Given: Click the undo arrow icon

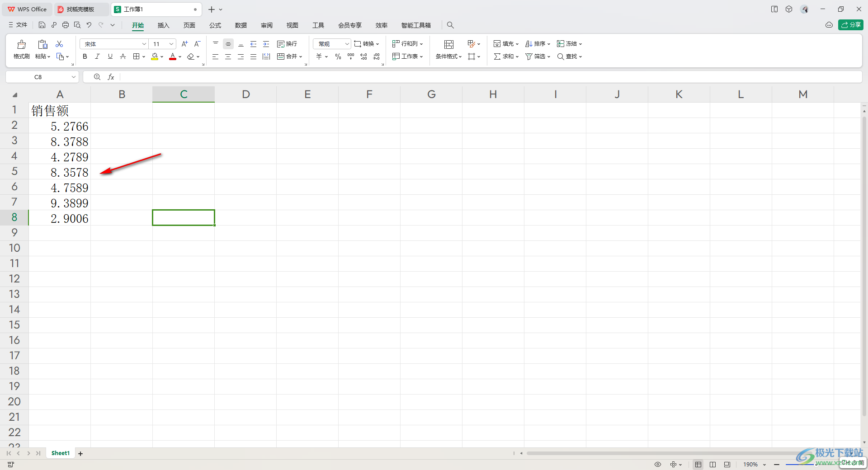Looking at the screenshot, I should 89,25.
